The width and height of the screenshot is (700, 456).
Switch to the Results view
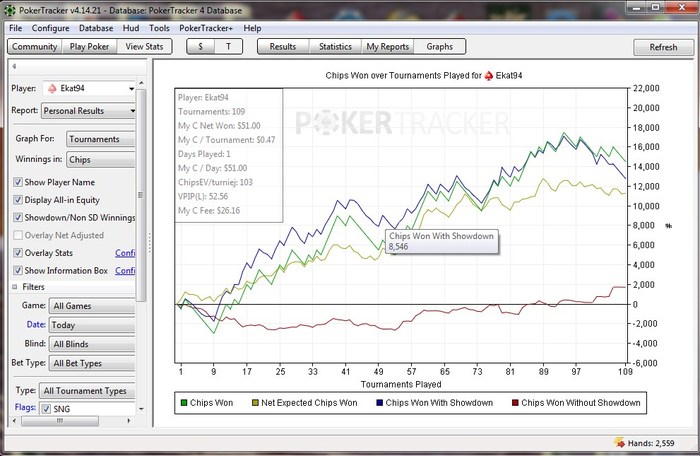[283, 46]
